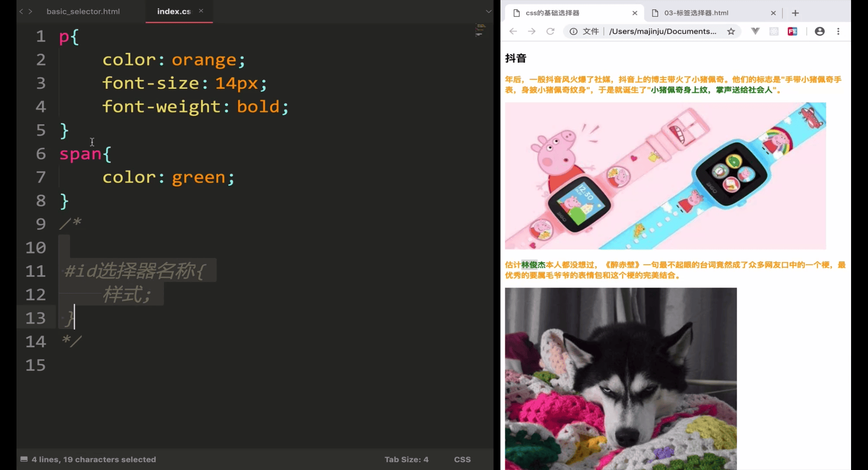Place cursor on 'font-weight: bold;' line
Viewport: 868px width, 470px height.
pos(195,107)
